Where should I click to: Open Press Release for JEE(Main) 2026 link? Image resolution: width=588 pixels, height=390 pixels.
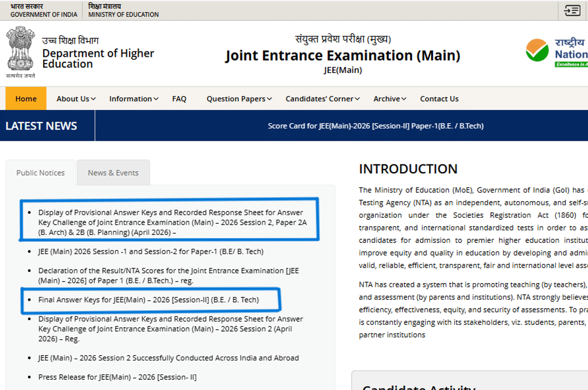[117, 377]
